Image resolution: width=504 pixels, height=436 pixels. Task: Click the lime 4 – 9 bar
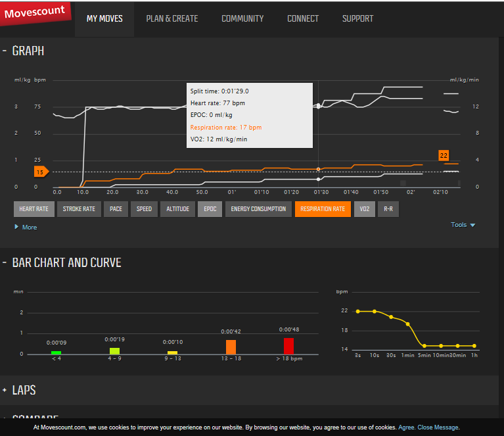[x=114, y=351]
